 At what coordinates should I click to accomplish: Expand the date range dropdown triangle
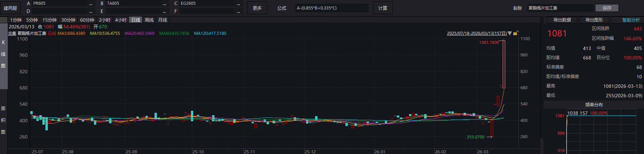point(510,33)
